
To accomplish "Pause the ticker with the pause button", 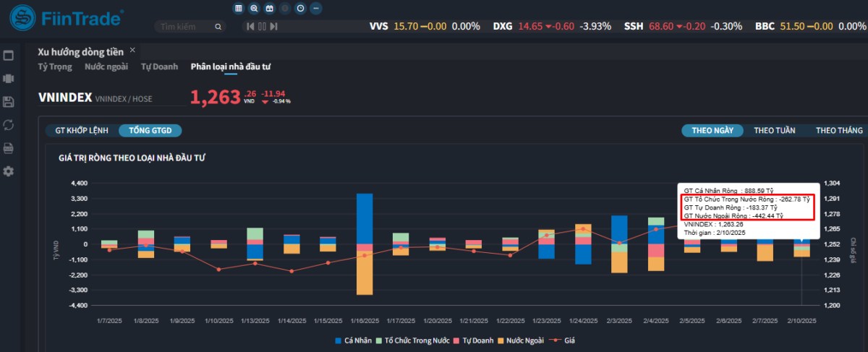I will (262, 27).
